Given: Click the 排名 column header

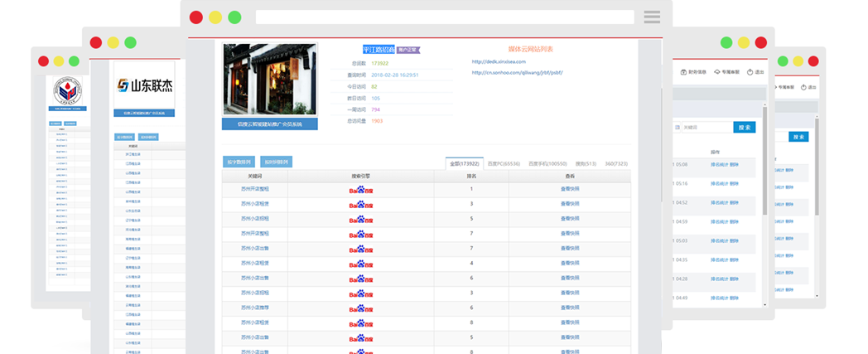Looking at the screenshot, I should 471,176.
